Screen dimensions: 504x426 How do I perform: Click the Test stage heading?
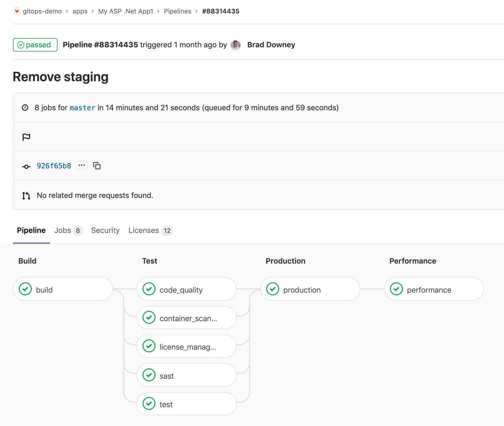(x=150, y=261)
